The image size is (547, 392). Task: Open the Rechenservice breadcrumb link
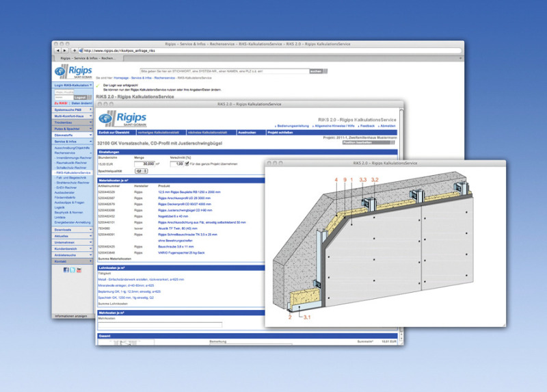[165, 78]
